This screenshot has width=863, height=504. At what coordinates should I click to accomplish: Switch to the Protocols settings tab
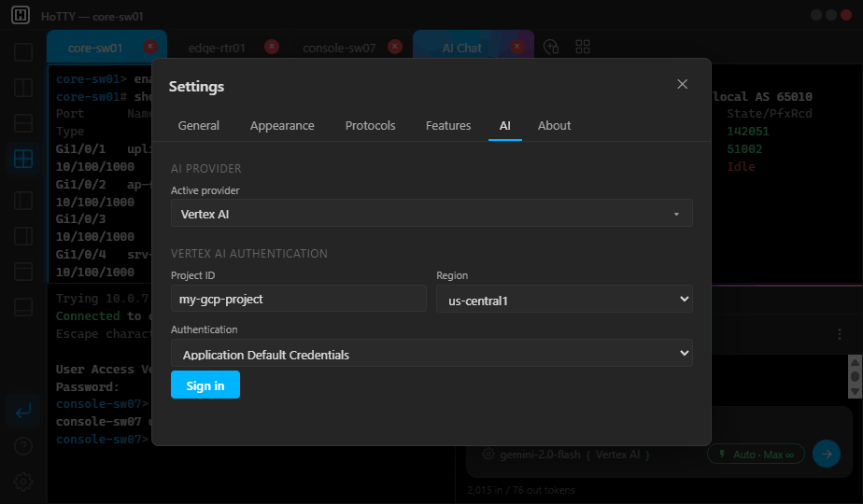[371, 125]
